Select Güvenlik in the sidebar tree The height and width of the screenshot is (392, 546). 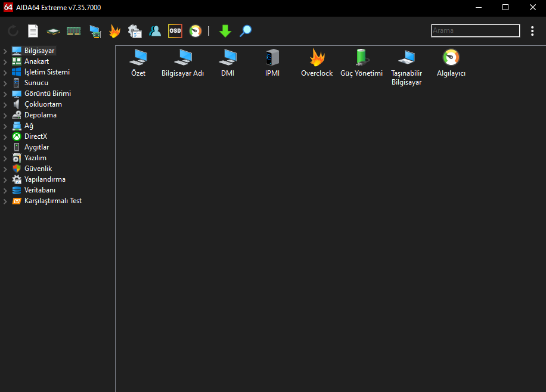coord(38,169)
